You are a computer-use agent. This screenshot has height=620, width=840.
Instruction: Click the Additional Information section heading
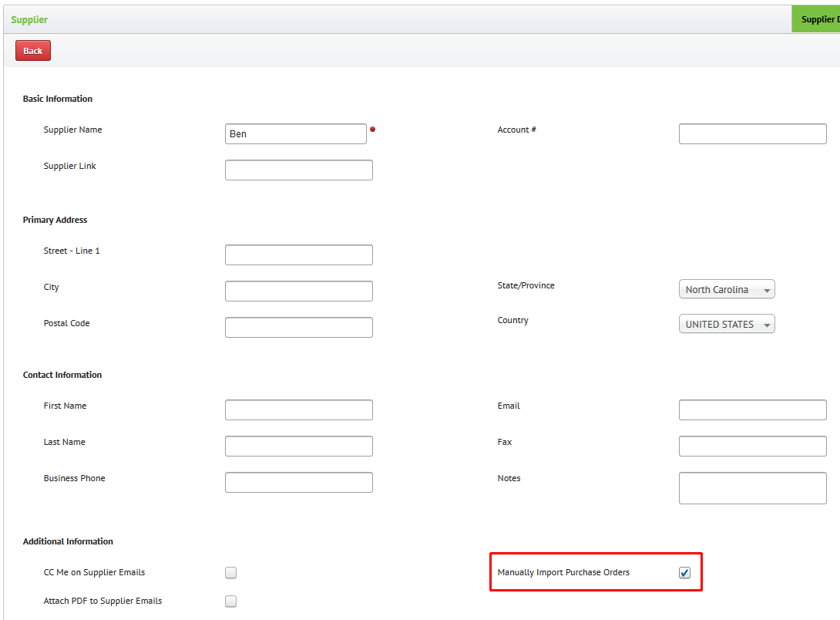(x=68, y=541)
